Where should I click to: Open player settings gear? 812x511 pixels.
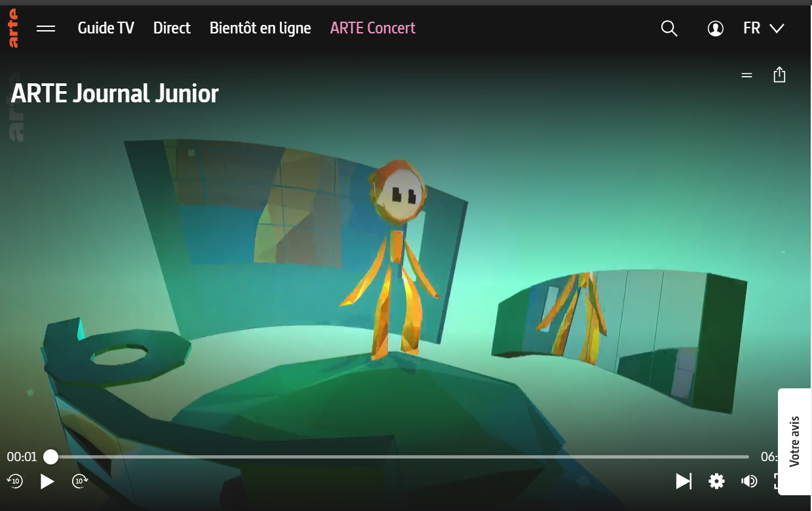tap(716, 481)
